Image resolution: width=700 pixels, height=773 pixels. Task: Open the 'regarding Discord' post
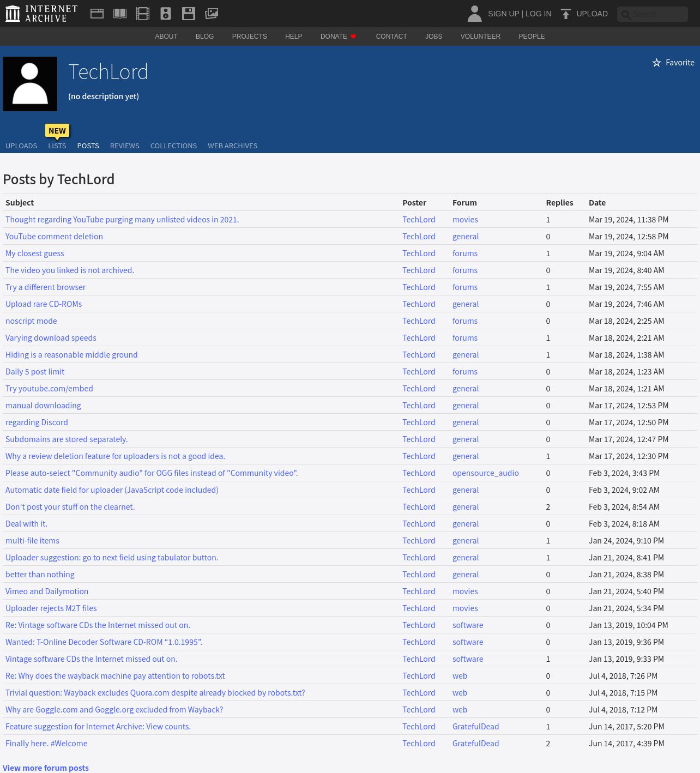[x=37, y=422]
